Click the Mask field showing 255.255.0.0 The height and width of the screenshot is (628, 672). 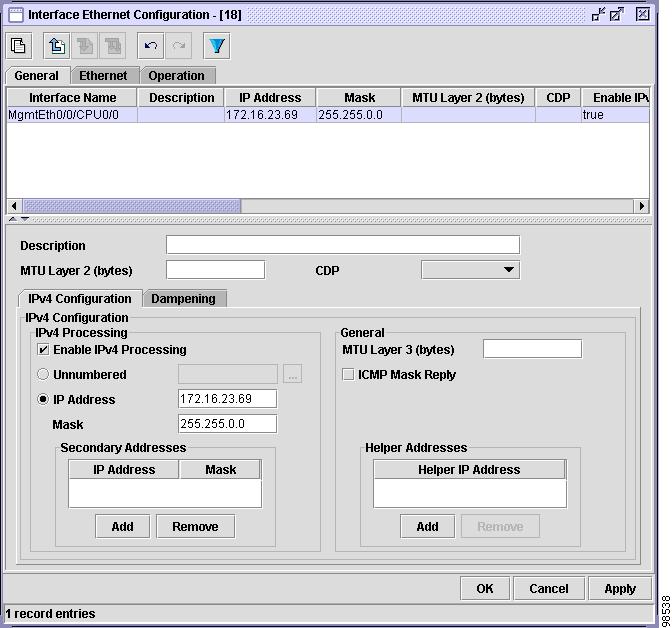pos(228,424)
